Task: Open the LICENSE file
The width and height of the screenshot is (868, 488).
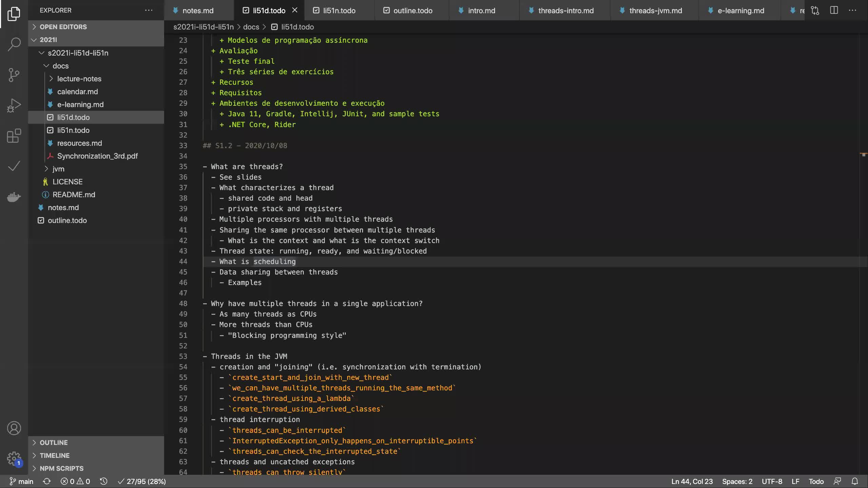Action: click(x=96, y=182)
